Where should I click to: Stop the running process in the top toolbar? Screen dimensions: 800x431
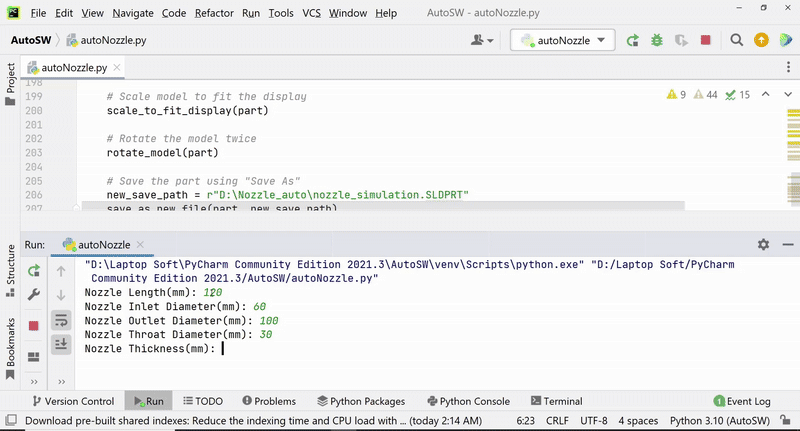point(706,40)
